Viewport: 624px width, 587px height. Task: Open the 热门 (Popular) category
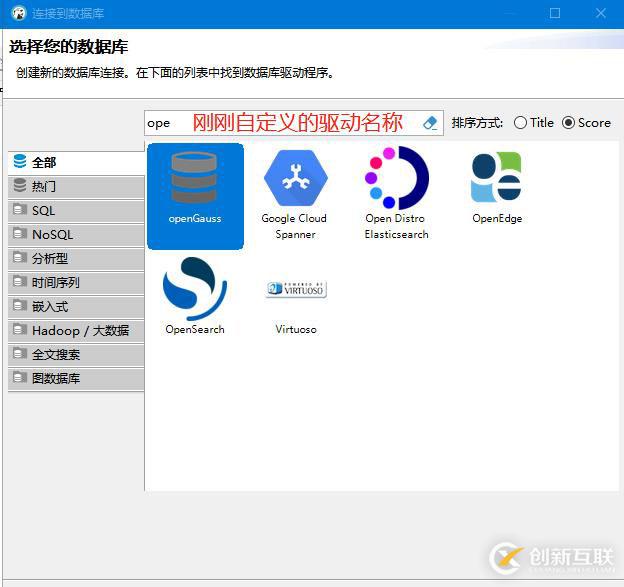(76, 187)
